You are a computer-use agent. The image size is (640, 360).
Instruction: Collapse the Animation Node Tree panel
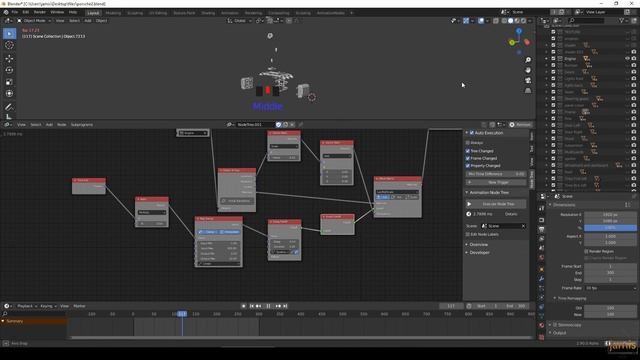489,193
